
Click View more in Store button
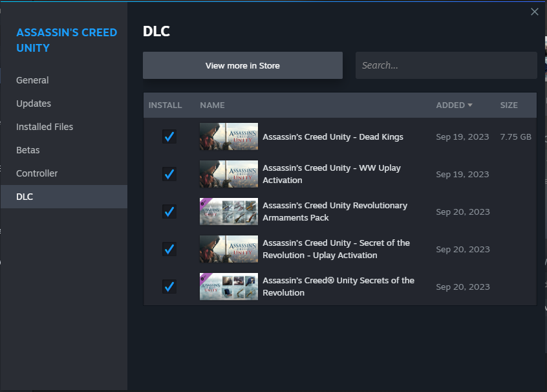242,65
